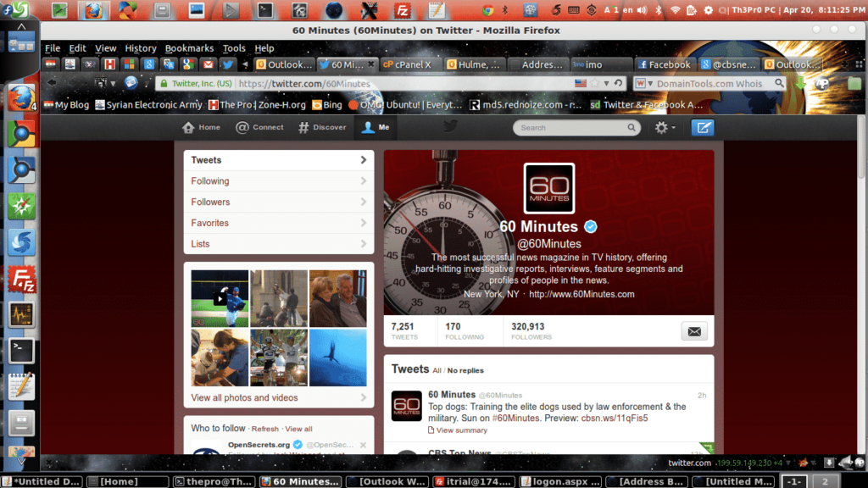The image size is (868, 488).
Task: Open the settings gear dropdown
Action: (x=665, y=128)
